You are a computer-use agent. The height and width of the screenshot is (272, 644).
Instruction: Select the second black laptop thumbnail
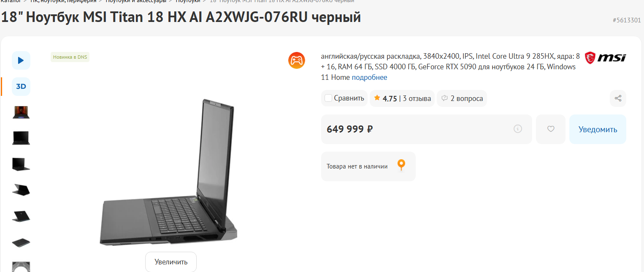(x=21, y=164)
